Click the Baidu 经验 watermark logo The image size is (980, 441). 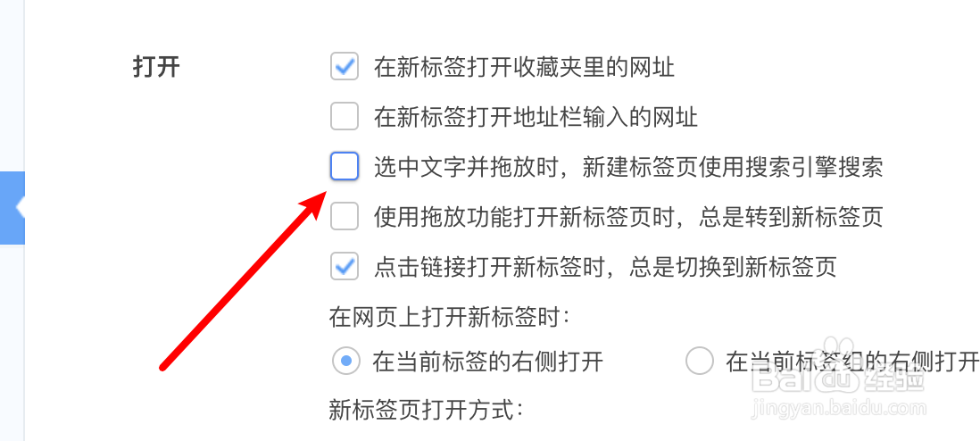(837, 375)
